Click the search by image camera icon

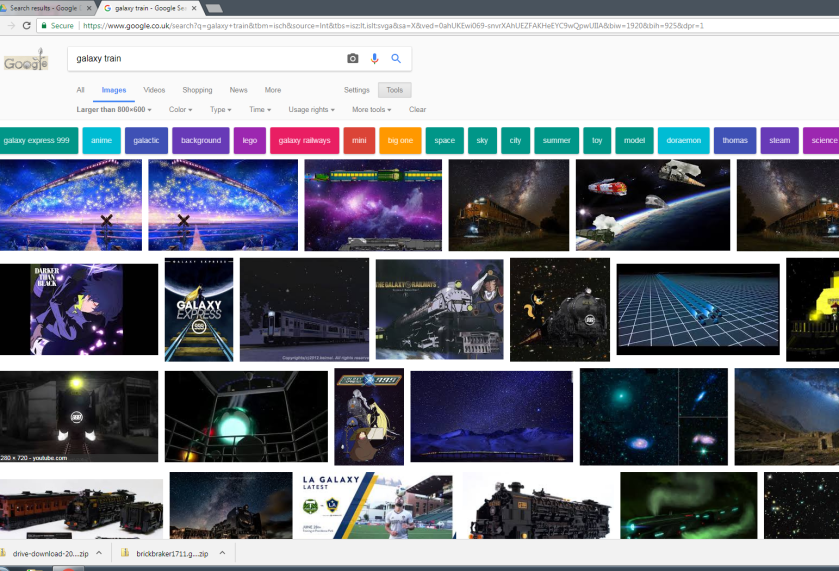(x=352, y=59)
